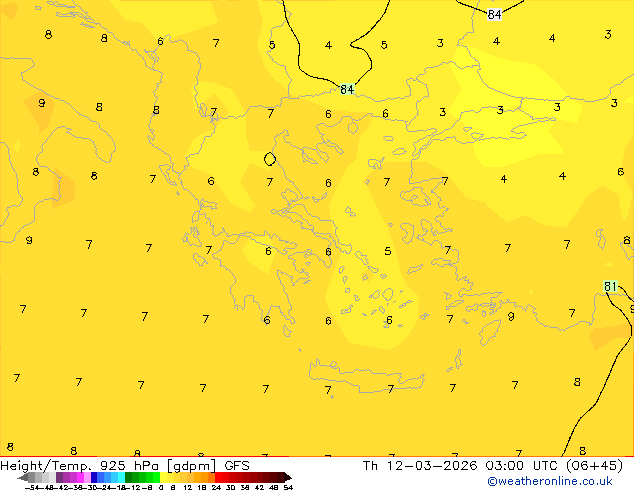Viewport: 634px width, 490px height.
Task: Click the dark maroon arrow ending the color scale
Action: pos(288,477)
